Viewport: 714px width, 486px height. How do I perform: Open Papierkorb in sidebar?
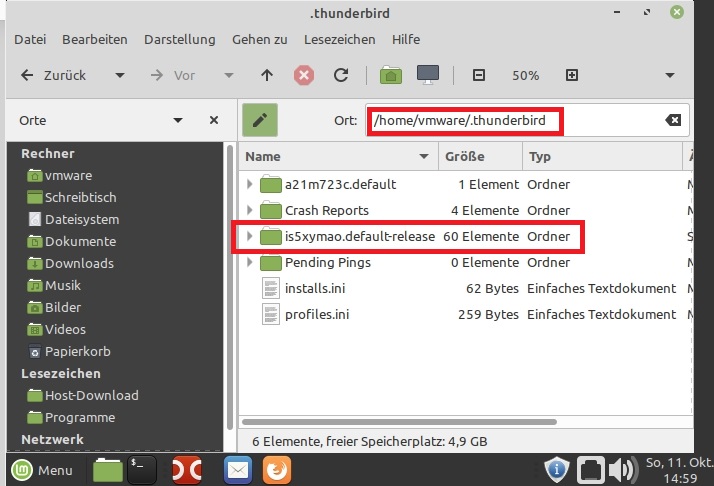(77, 352)
